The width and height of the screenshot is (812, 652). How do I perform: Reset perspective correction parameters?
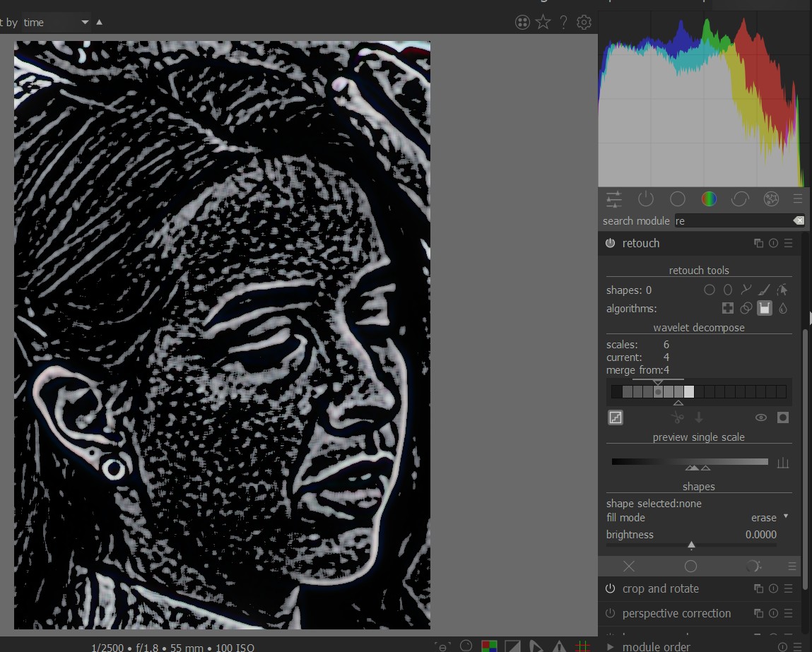click(773, 613)
